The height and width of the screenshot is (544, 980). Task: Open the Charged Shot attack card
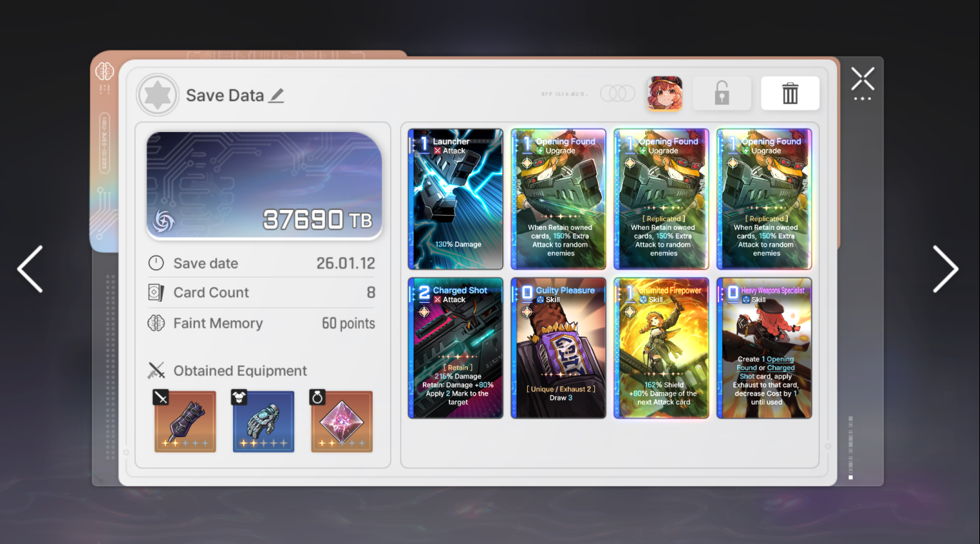455,348
